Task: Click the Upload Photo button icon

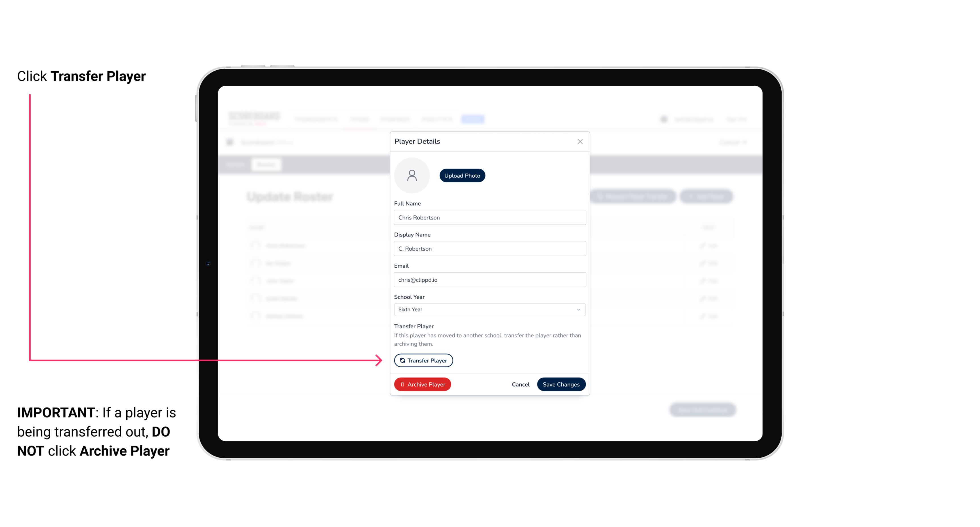Action: click(x=462, y=176)
